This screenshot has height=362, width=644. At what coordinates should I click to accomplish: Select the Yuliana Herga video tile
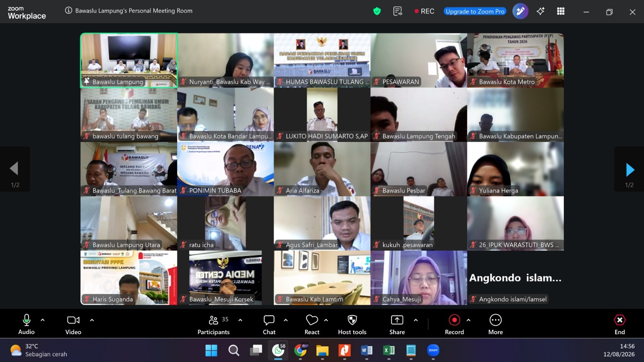(515, 169)
